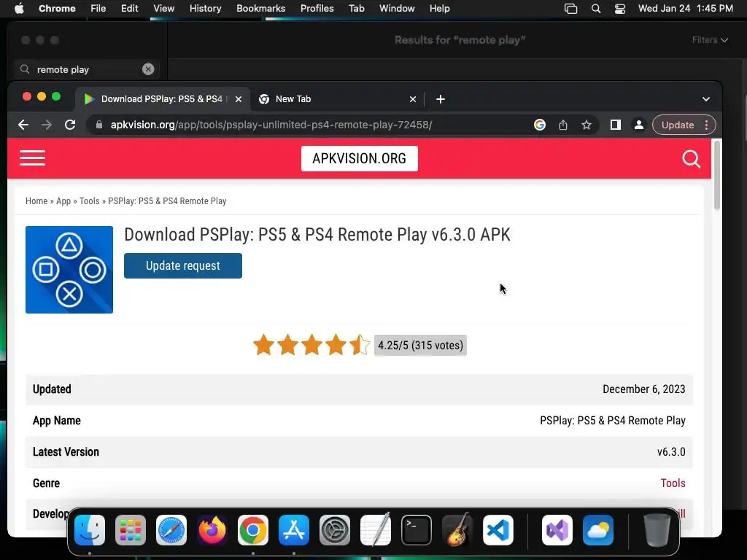The width and height of the screenshot is (747, 560).
Task: Click the APKVISION.ORG logo
Action: click(x=360, y=158)
